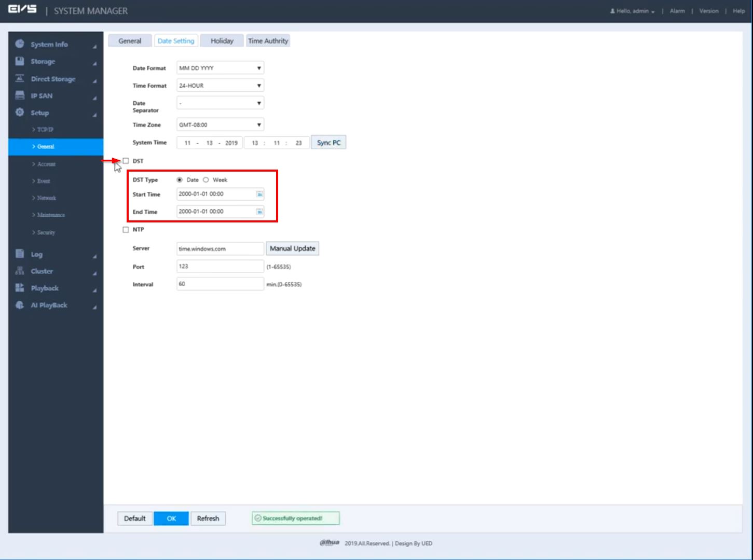Click the Setup gear icon

pyautogui.click(x=20, y=113)
